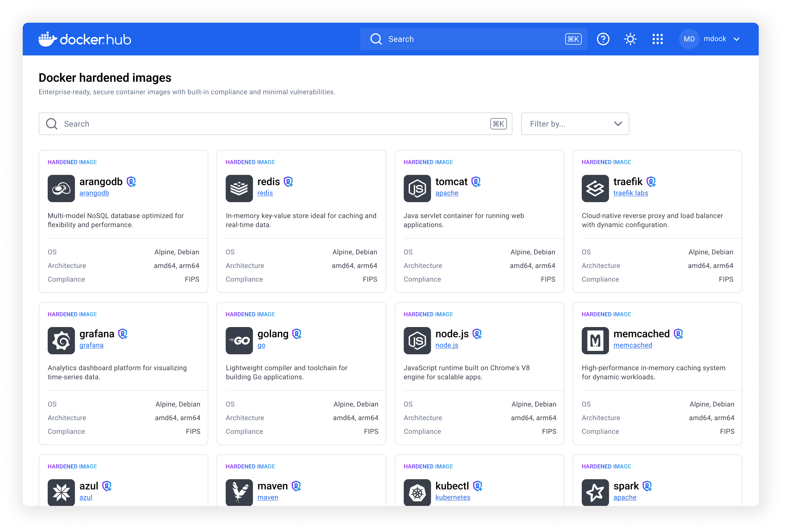Focus the top navigation Search field
Viewport: 785px width, 532px height.
(474, 39)
